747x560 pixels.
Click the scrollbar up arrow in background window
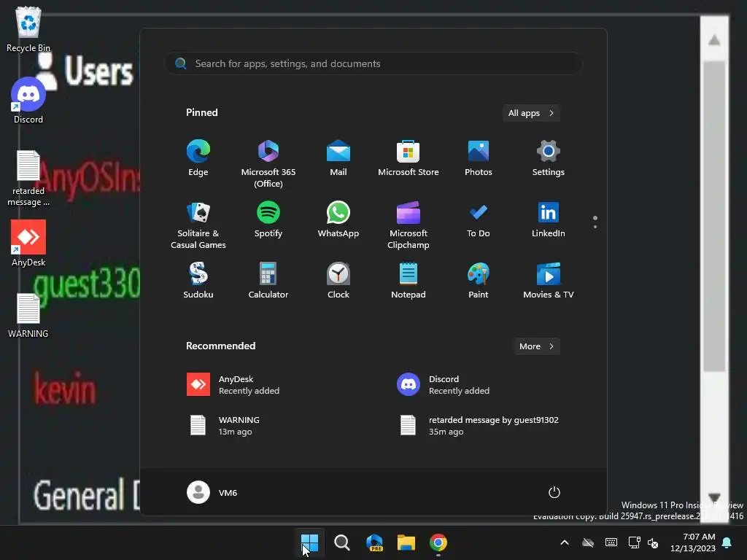(714, 40)
